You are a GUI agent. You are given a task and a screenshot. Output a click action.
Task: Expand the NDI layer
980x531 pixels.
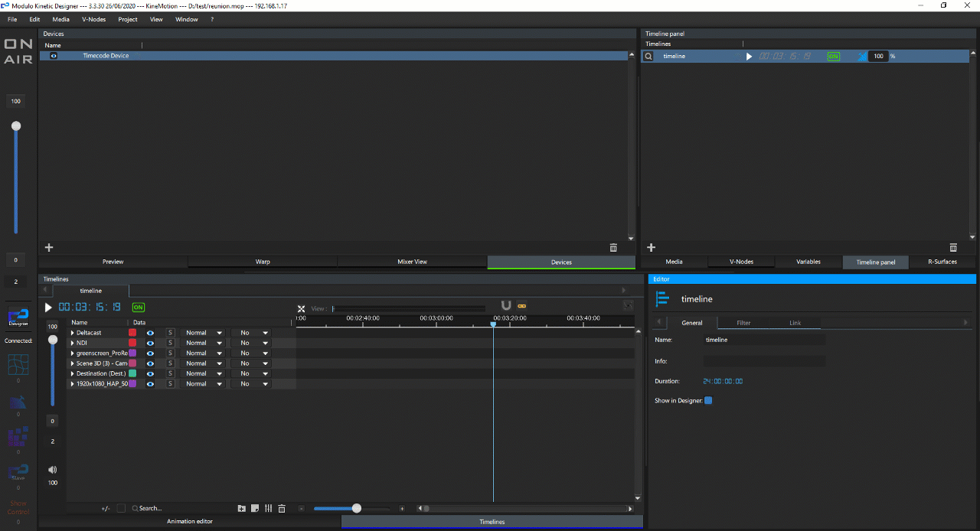tap(72, 343)
